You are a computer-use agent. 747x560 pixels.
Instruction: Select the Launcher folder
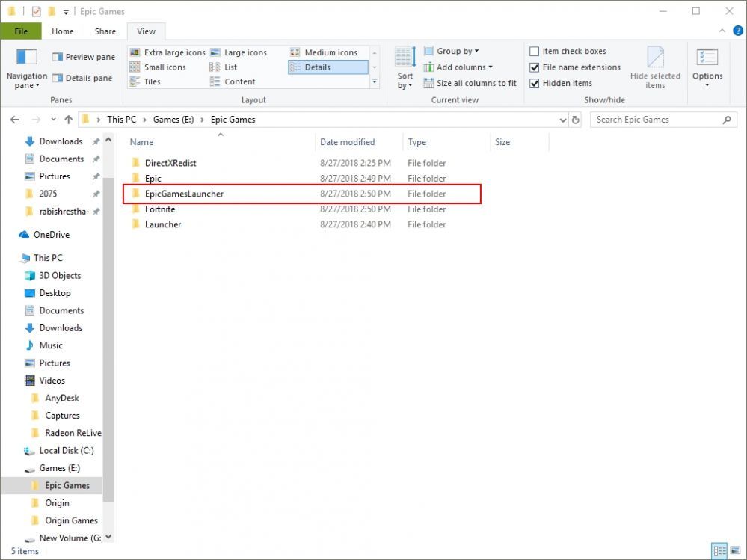[163, 224]
